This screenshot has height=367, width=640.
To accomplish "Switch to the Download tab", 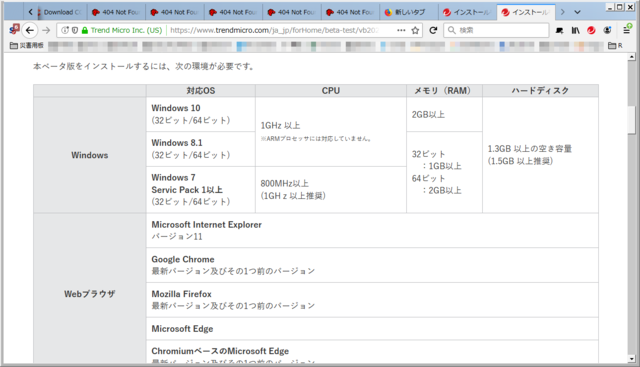I will [61, 12].
